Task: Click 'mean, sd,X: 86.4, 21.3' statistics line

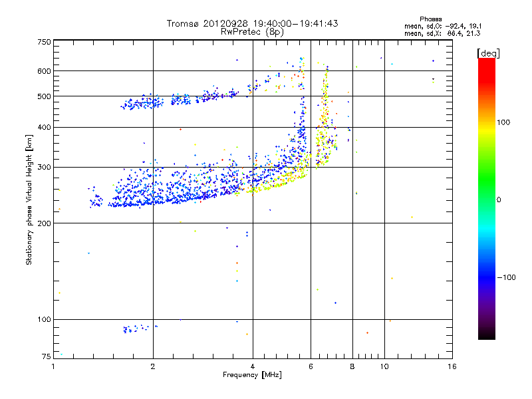Action: pyautogui.click(x=442, y=33)
